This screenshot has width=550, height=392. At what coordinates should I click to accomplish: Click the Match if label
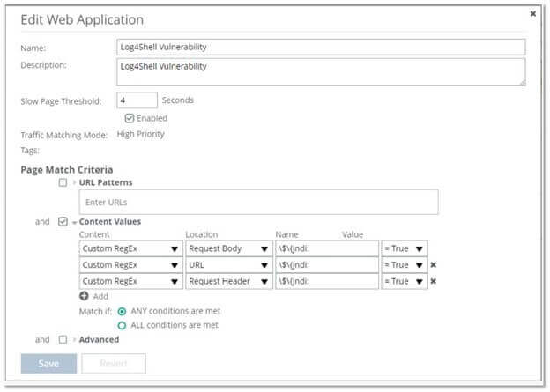95,311
